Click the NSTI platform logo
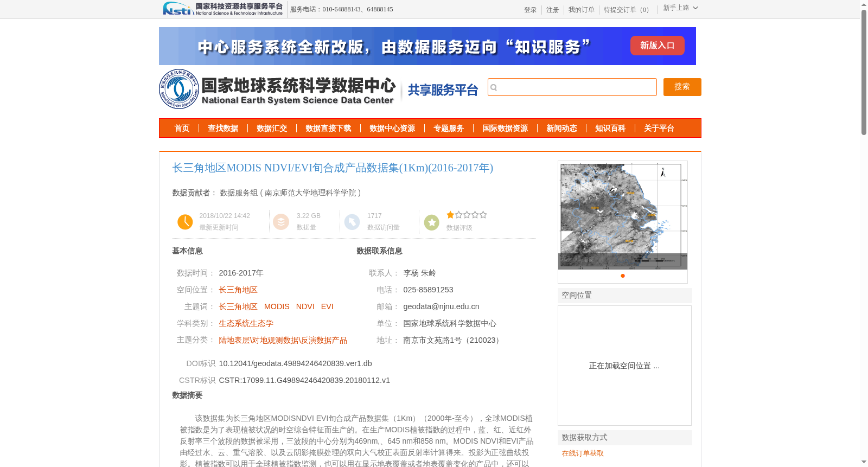Image resolution: width=868 pixels, height=467 pixels. coord(223,9)
